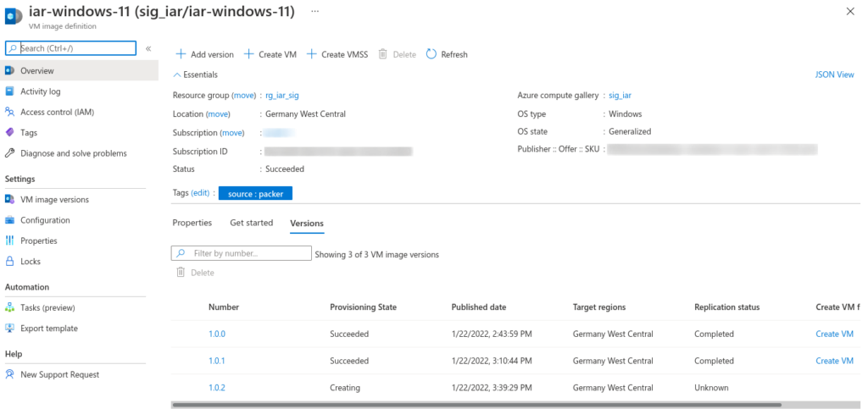Screen dimensions: 868x420
Task: Open the ellipsis more options menu
Action: (314, 12)
